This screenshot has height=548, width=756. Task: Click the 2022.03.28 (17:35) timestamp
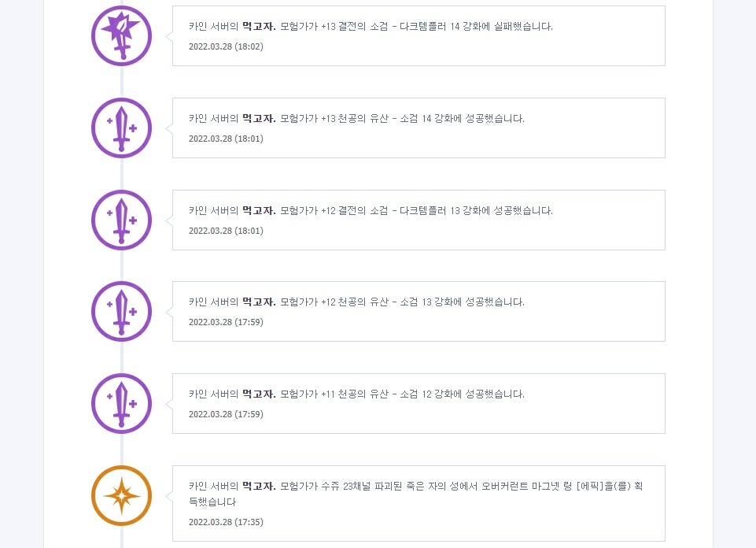click(x=226, y=522)
